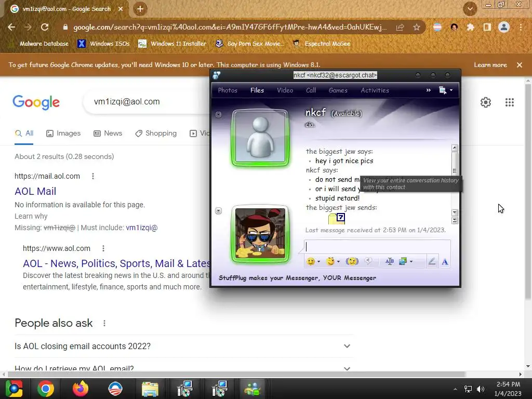Click 'Learn more' in the Chrome update bar

[x=490, y=65]
